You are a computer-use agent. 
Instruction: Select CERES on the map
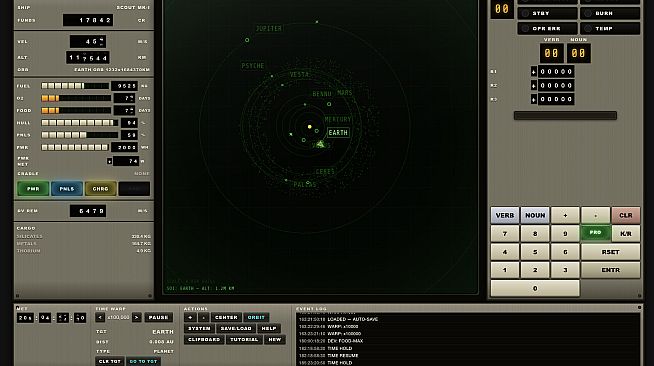(325, 171)
